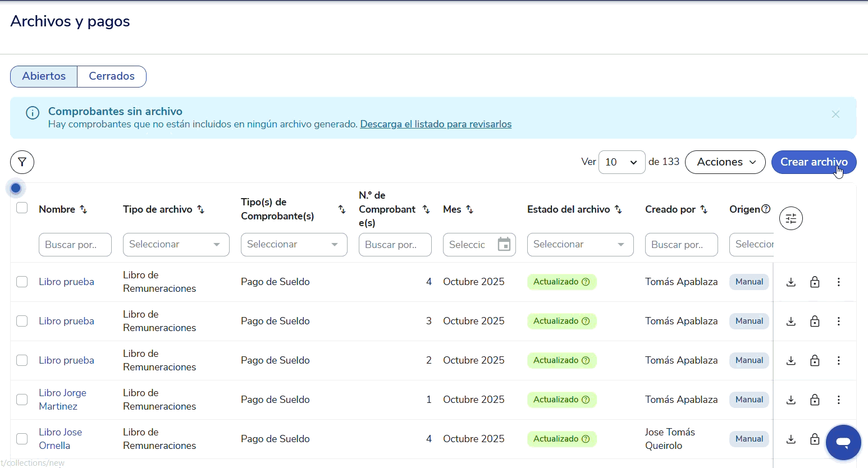Lock the Libro prueba file with 2 comprobantes

pyautogui.click(x=815, y=360)
